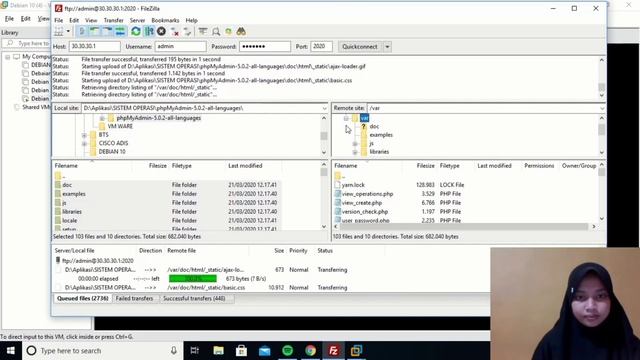Select the doc folder in remote tree
The height and width of the screenshot is (360, 640).
point(374,127)
